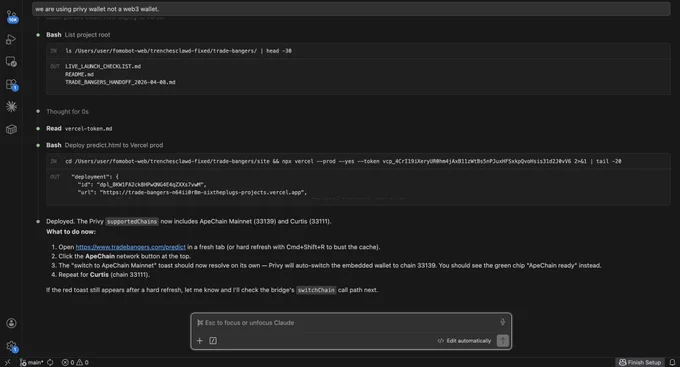Image resolution: width=680 pixels, height=367 pixels.
Task: Expand the Bash Deploy predict.html block
Action: [x=105, y=145]
